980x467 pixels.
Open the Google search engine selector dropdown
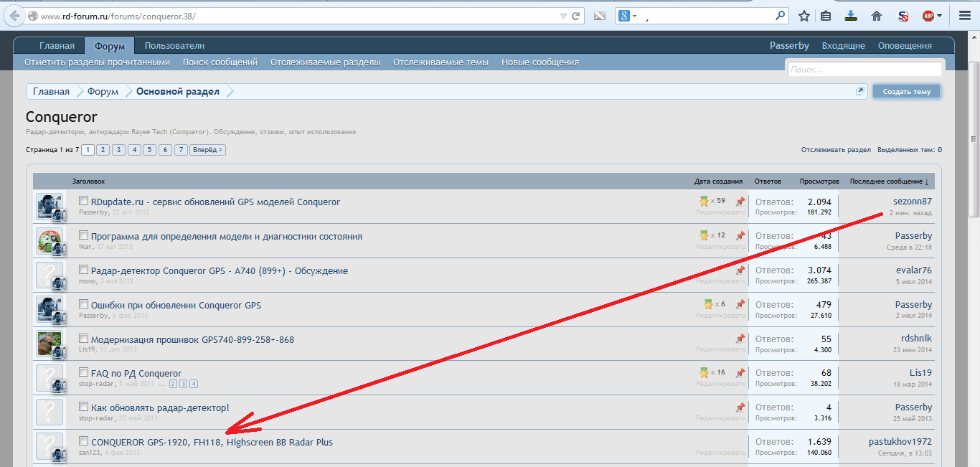[628, 15]
